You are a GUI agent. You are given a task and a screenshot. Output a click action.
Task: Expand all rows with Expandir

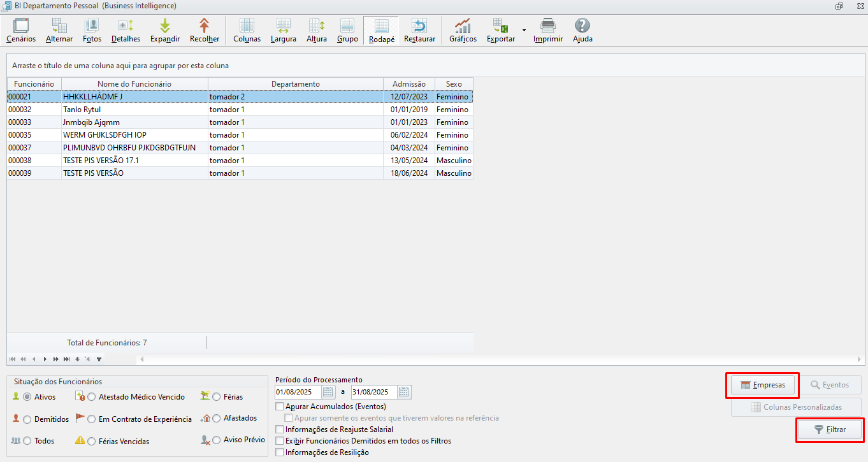click(x=165, y=30)
